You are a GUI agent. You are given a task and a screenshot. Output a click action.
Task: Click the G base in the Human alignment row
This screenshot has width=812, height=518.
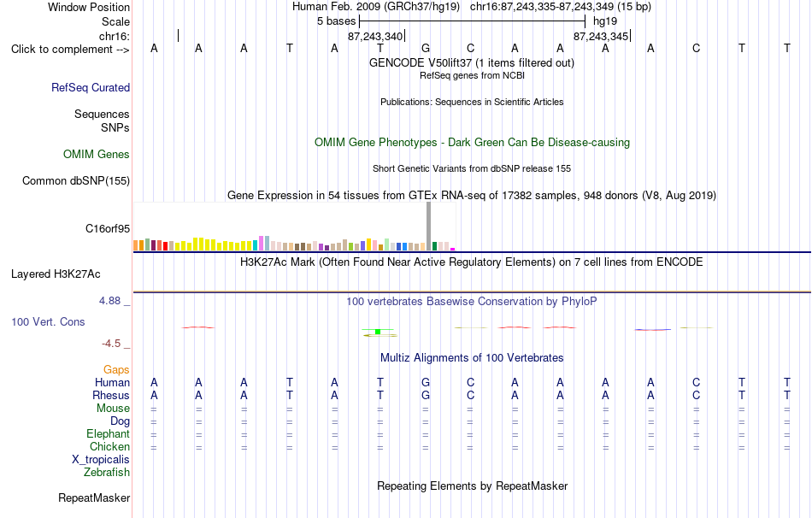tap(426, 382)
